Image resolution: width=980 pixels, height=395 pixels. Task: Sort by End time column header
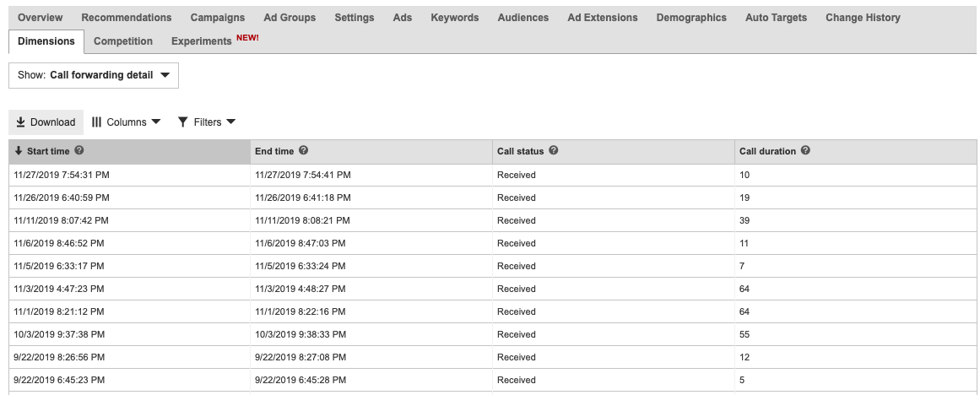[x=274, y=151]
